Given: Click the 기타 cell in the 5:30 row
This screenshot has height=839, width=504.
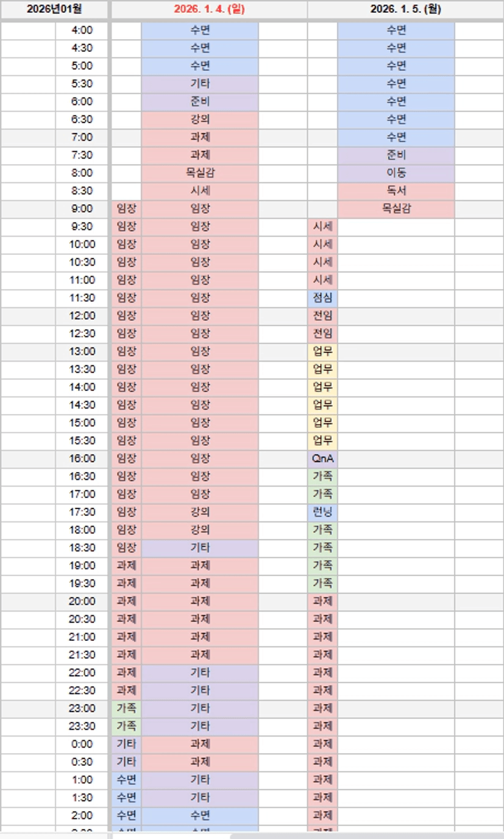Looking at the screenshot, I should point(200,84).
